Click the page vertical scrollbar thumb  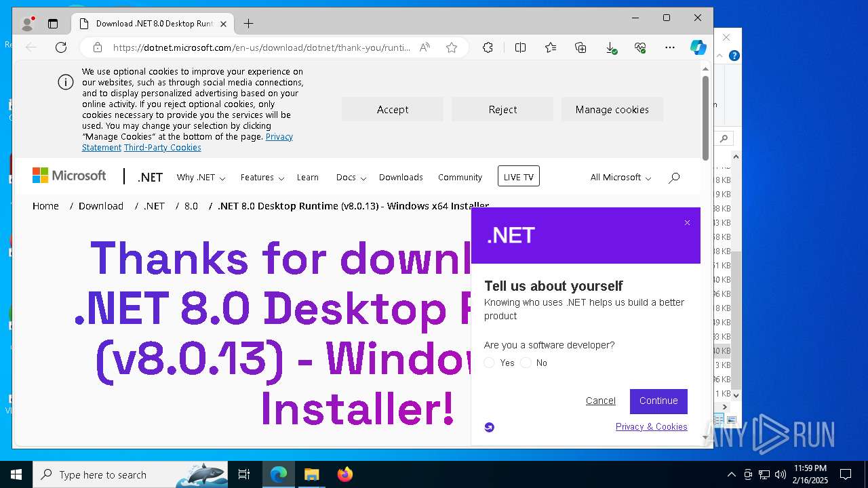(705, 118)
